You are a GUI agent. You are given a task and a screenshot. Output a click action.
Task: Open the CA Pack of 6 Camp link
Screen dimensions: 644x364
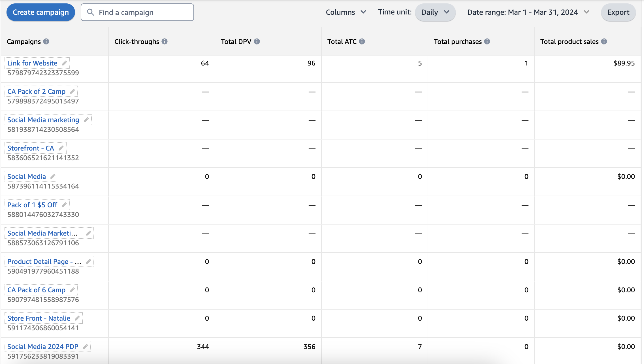[x=36, y=290]
